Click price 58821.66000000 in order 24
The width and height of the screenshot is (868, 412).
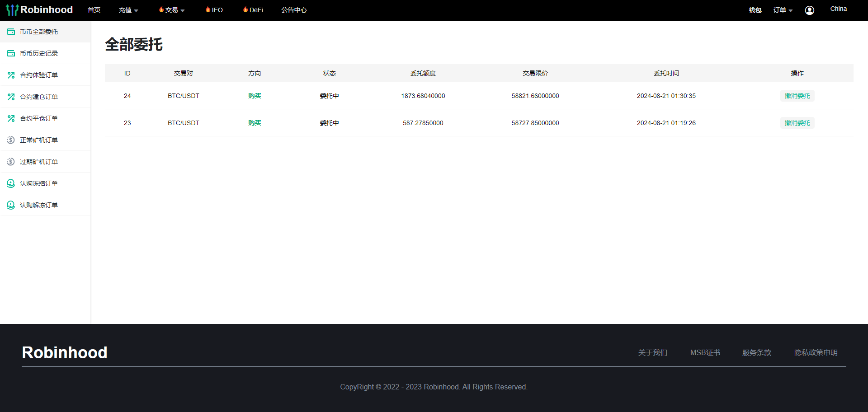[x=535, y=96]
